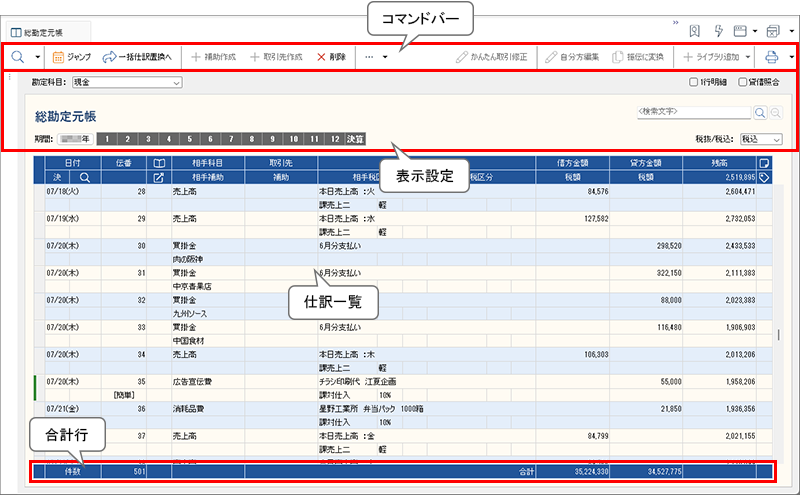
Task: Select the 総勘定元帳 tab
Action: (49, 32)
